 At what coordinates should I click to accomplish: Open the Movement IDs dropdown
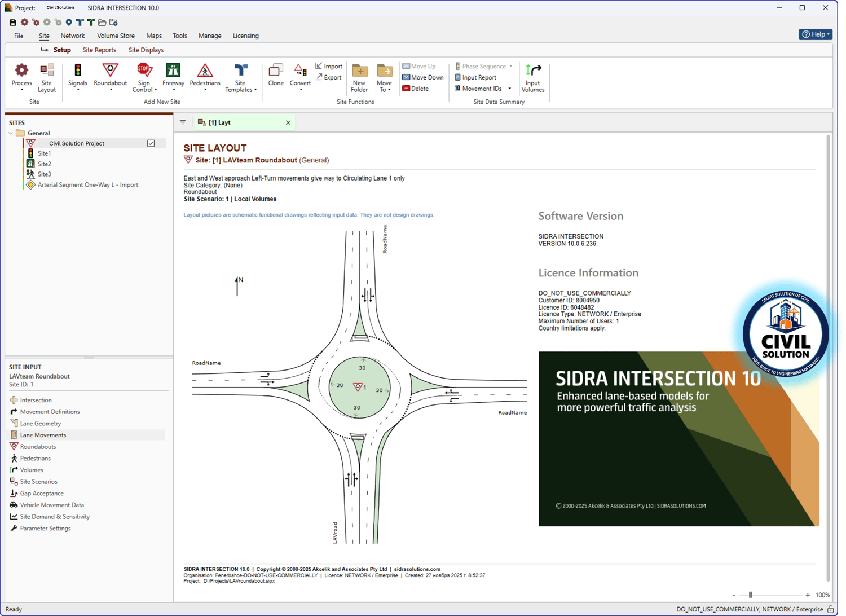(x=509, y=89)
